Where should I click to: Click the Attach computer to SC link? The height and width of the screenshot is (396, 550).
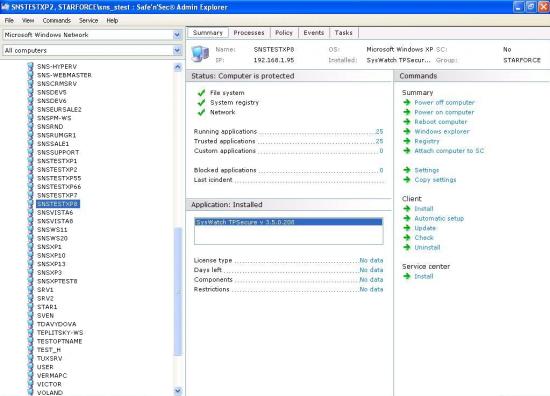(x=449, y=151)
